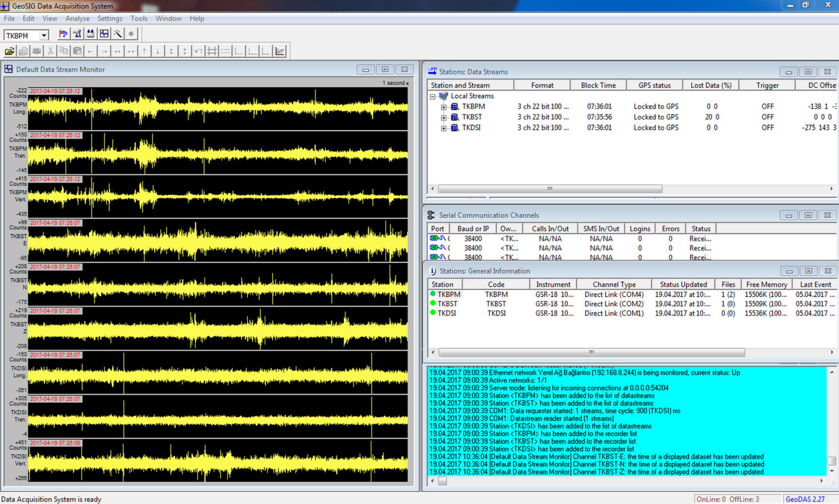
Task: Click the GPS status column header
Action: (654, 85)
